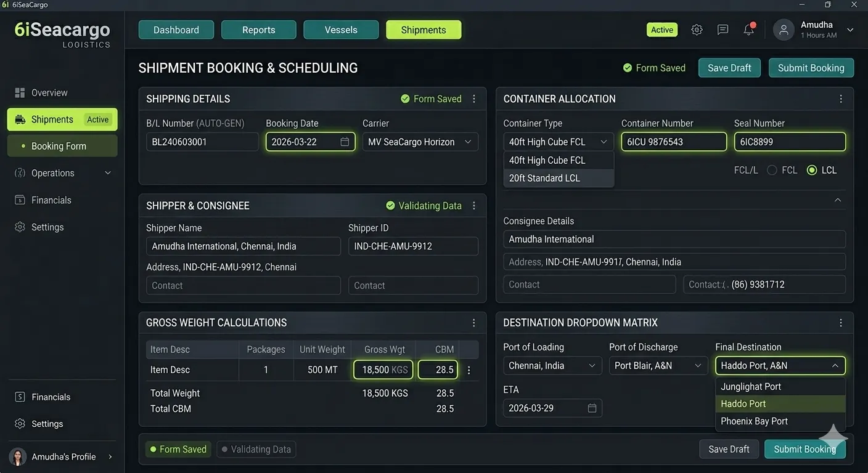
Task: Click the Shipper ID field
Action: click(413, 246)
